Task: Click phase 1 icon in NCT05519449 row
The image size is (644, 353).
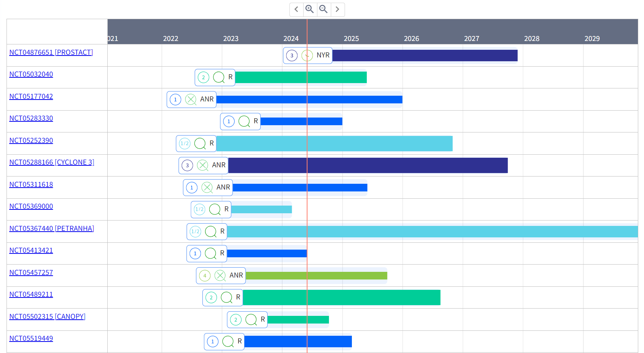Action: (213, 342)
